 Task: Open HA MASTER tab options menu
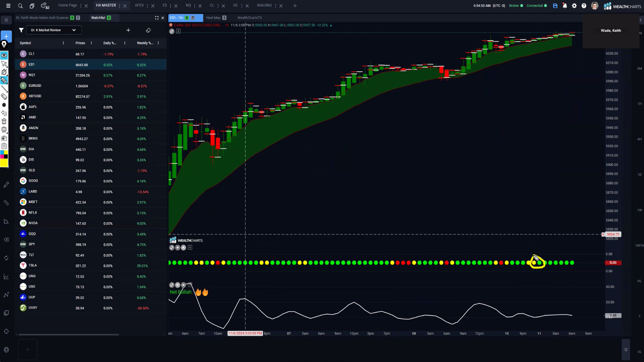tap(119, 6)
